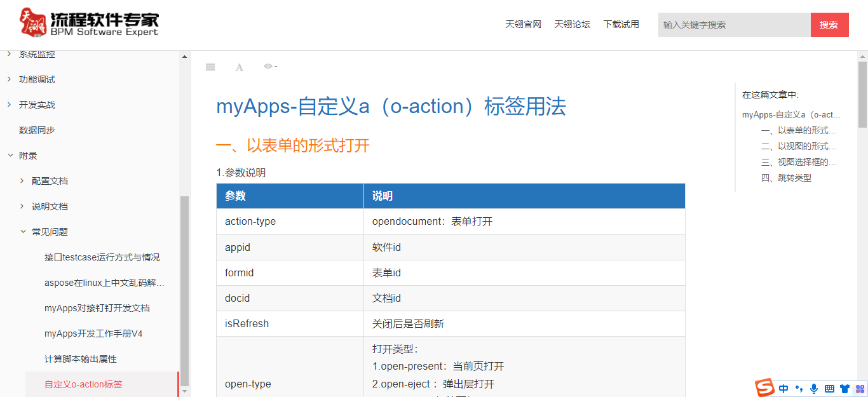Go to 天翎论坛 link
The height and width of the screenshot is (397, 868).
[x=572, y=24]
